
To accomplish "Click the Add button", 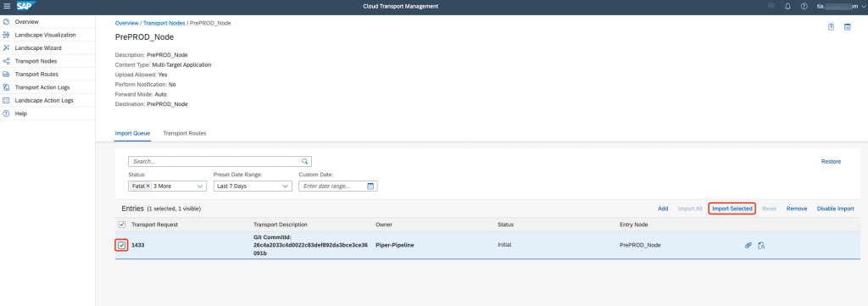I will pos(663,209).
